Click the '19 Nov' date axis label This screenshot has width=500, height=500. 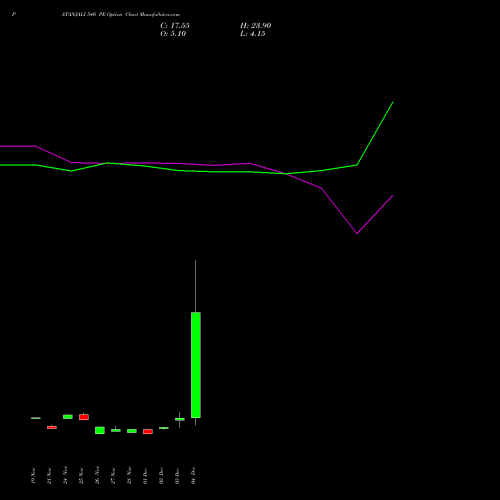coord(33,475)
